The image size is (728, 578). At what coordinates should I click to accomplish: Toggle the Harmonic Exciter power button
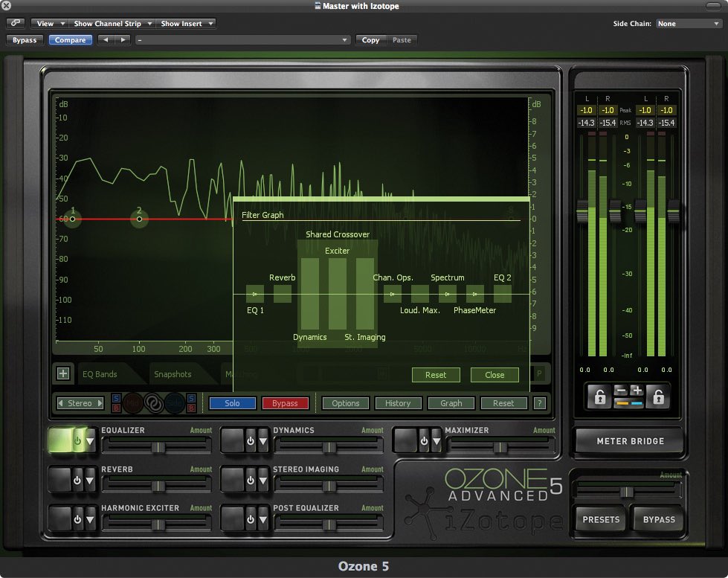[x=77, y=519]
